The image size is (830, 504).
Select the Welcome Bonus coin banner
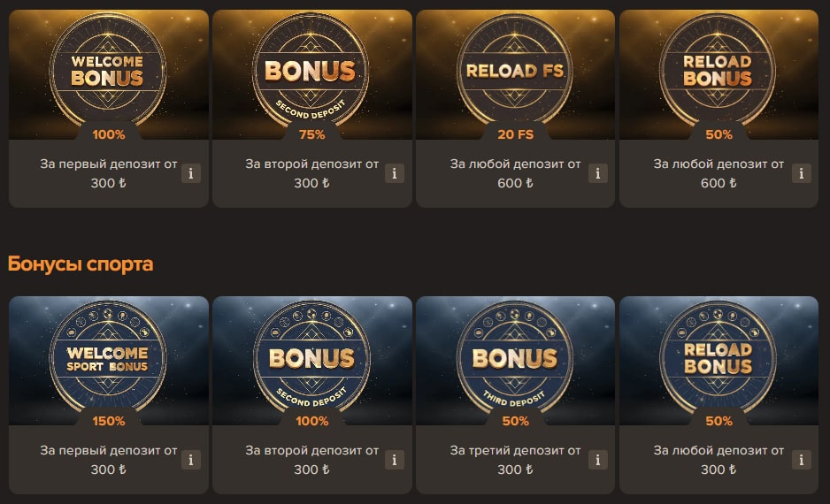point(109,74)
